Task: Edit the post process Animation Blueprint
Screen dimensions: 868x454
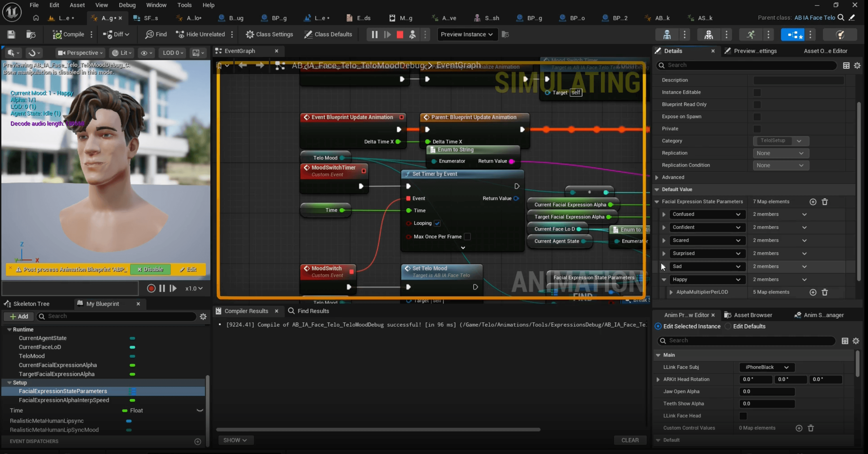Action: coord(188,269)
